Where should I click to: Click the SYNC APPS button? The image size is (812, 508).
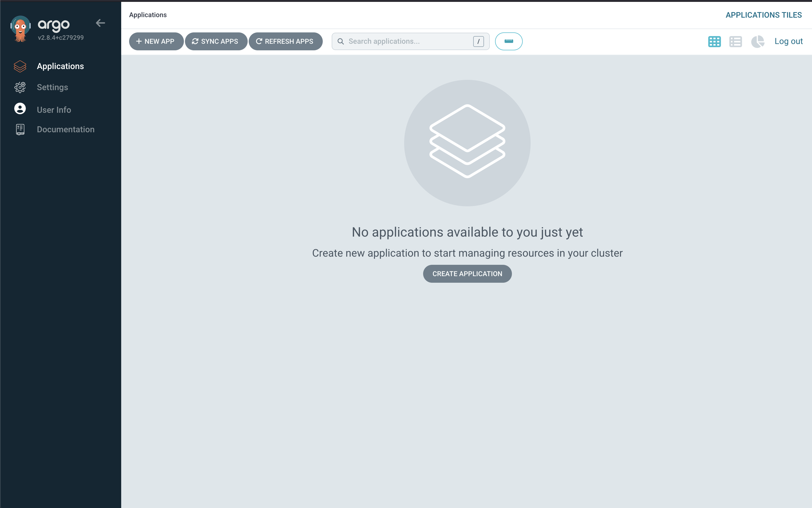(216, 41)
